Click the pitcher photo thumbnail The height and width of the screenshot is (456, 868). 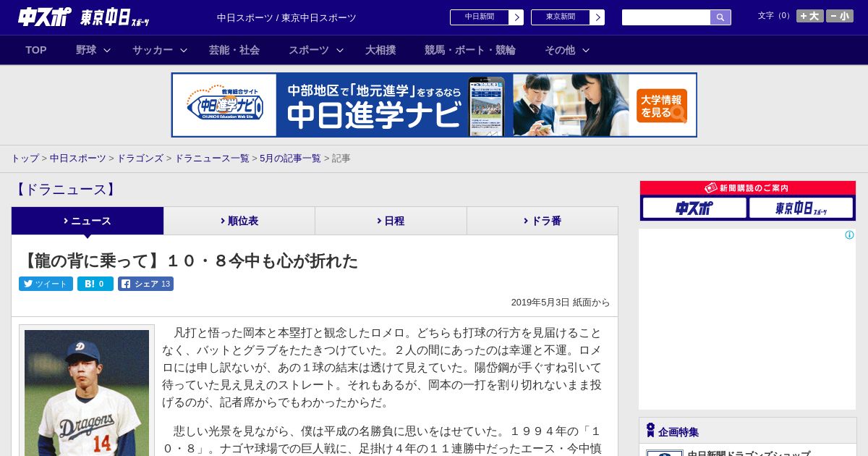click(87, 393)
